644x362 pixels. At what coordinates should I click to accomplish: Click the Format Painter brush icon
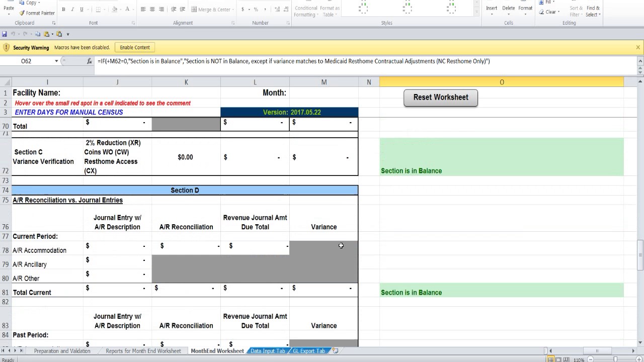coord(22,13)
